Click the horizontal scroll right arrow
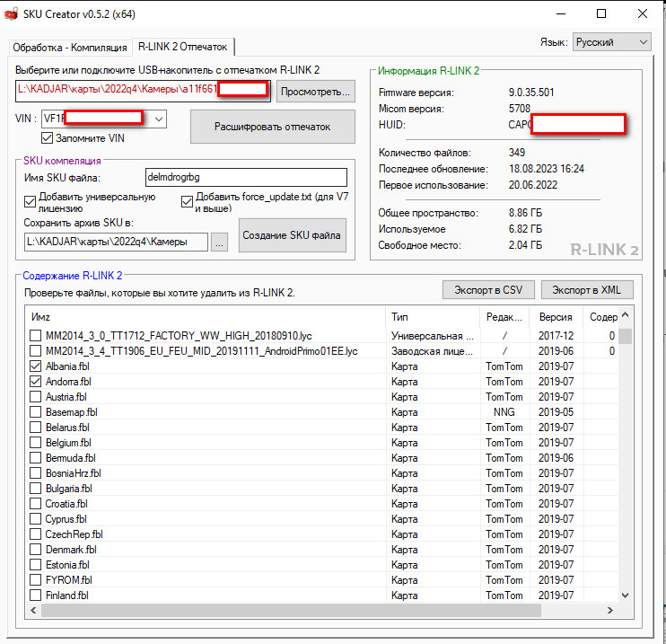The height and width of the screenshot is (644, 666). (x=610, y=611)
